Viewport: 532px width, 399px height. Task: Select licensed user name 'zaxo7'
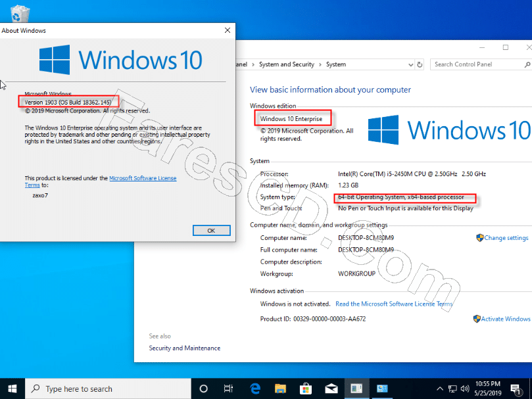point(40,195)
